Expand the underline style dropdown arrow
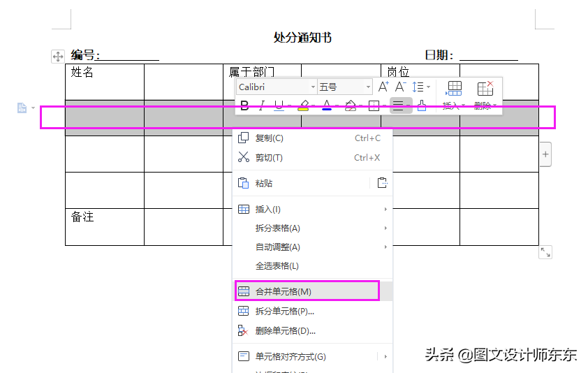 (x=290, y=105)
